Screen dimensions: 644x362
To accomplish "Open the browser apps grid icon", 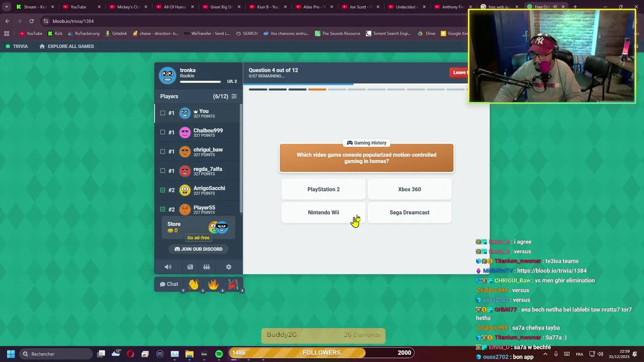I will [7, 34].
